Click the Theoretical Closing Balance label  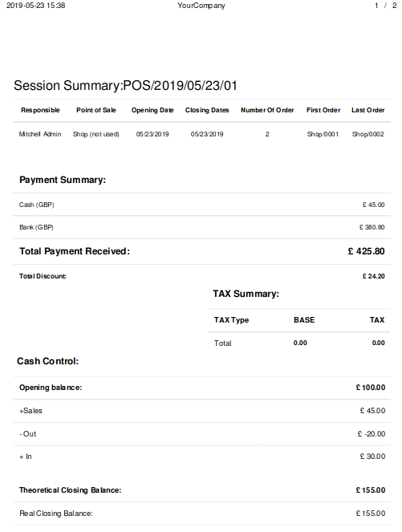click(71, 490)
